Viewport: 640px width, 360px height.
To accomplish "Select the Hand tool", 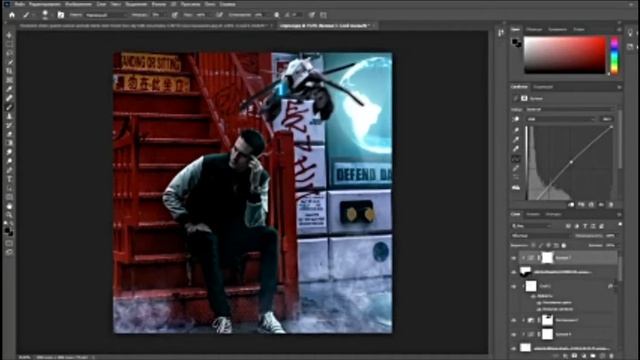I will click(x=9, y=206).
